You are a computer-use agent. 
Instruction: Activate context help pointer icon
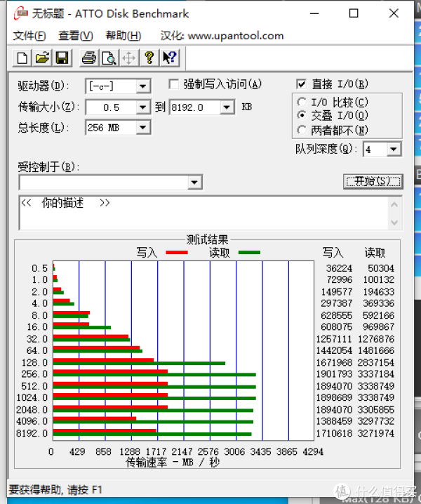[x=169, y=58]
